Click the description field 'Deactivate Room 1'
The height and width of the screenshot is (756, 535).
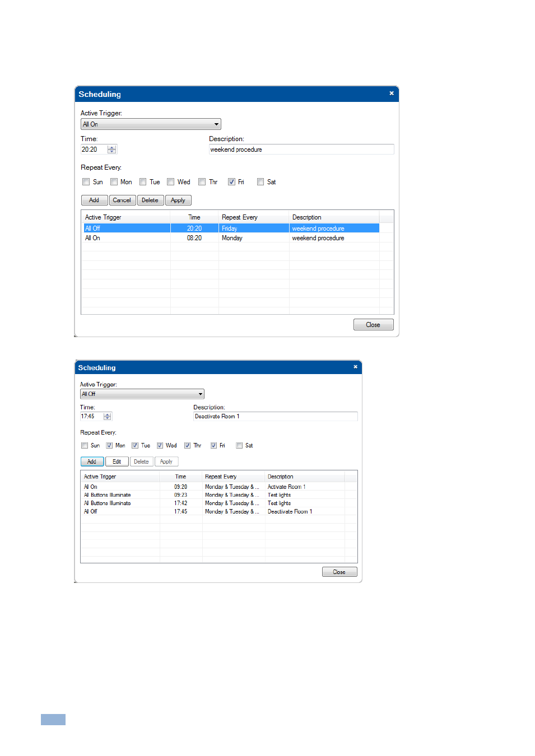tap(276, 416)
